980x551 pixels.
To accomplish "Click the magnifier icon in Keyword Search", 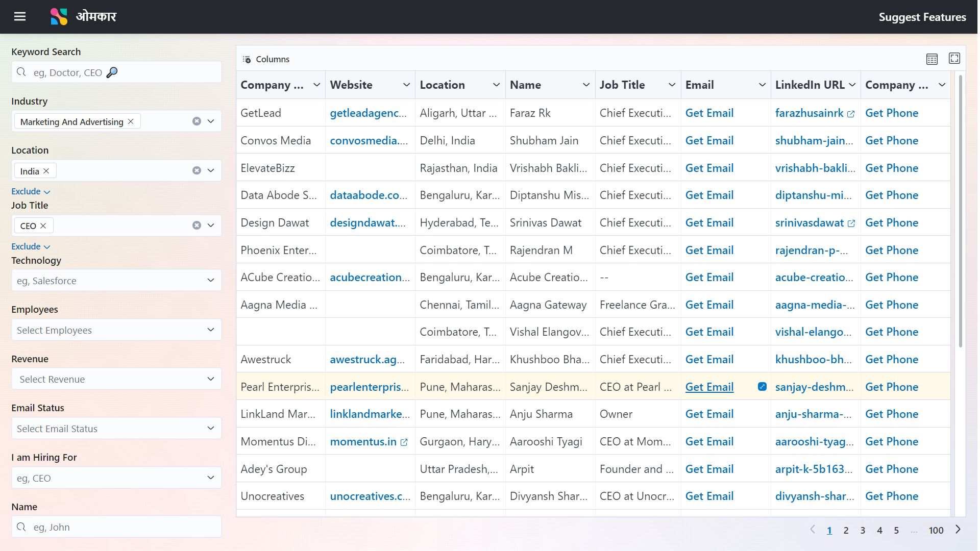I will 21,72.
